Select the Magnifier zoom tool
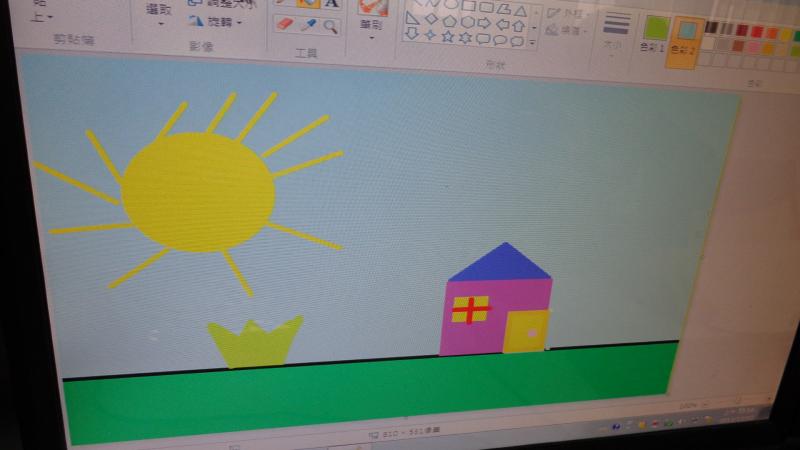Viewport: 800px width, 450px height. (331, 26)
